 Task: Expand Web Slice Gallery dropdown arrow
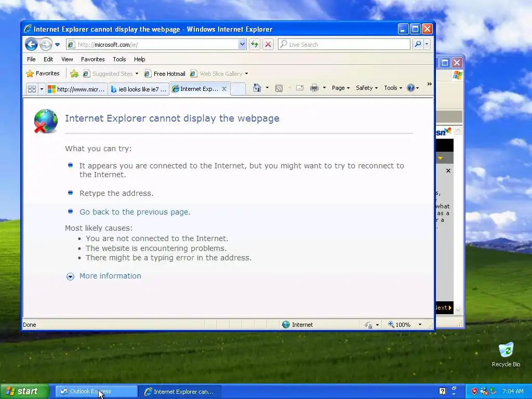tap(246, 74)
